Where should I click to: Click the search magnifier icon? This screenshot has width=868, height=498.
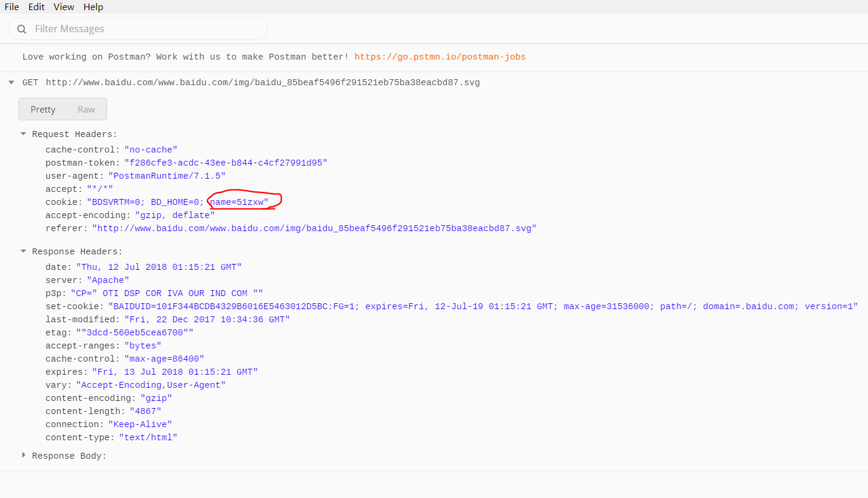coord(21,28)
